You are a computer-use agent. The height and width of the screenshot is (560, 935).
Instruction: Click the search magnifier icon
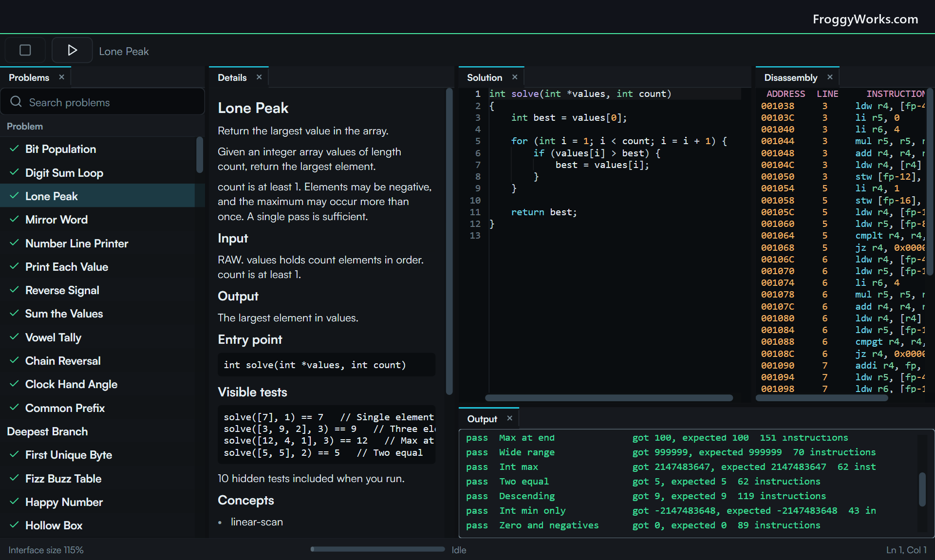click(x=16, y=102)
